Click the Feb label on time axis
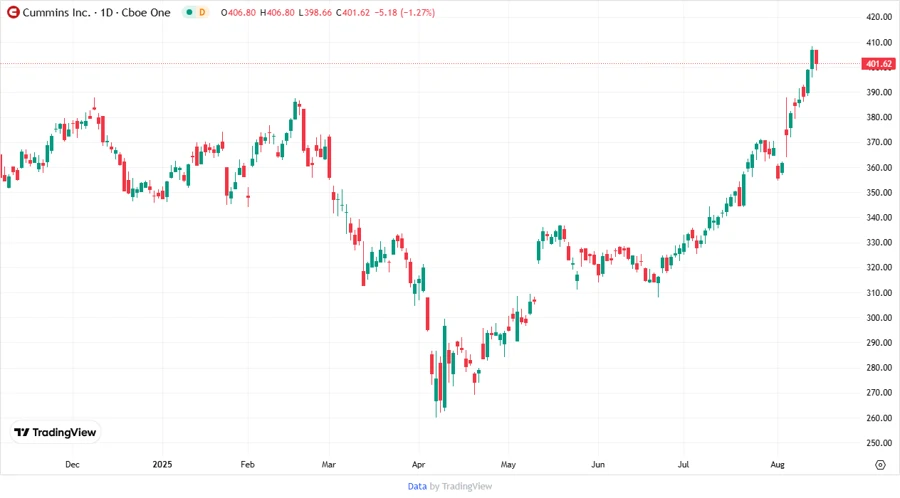The height and width of the screenshot is (498, 900). tap(247, 465)
